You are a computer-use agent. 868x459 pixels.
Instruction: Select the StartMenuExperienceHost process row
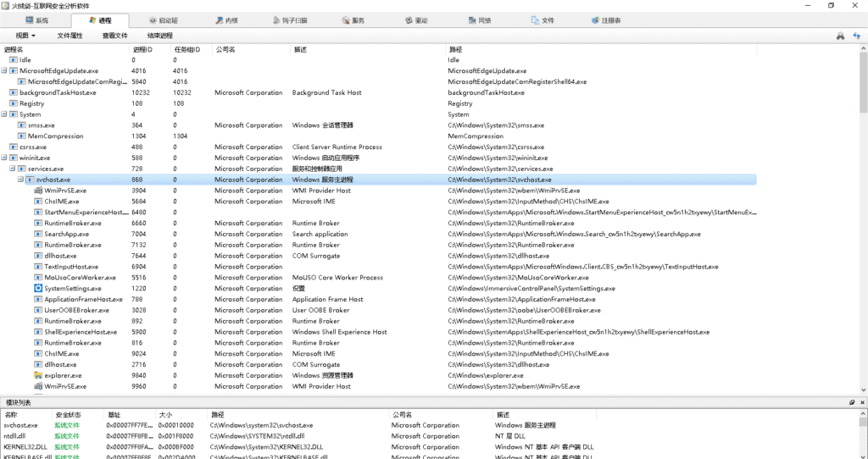tap(378, 213)
